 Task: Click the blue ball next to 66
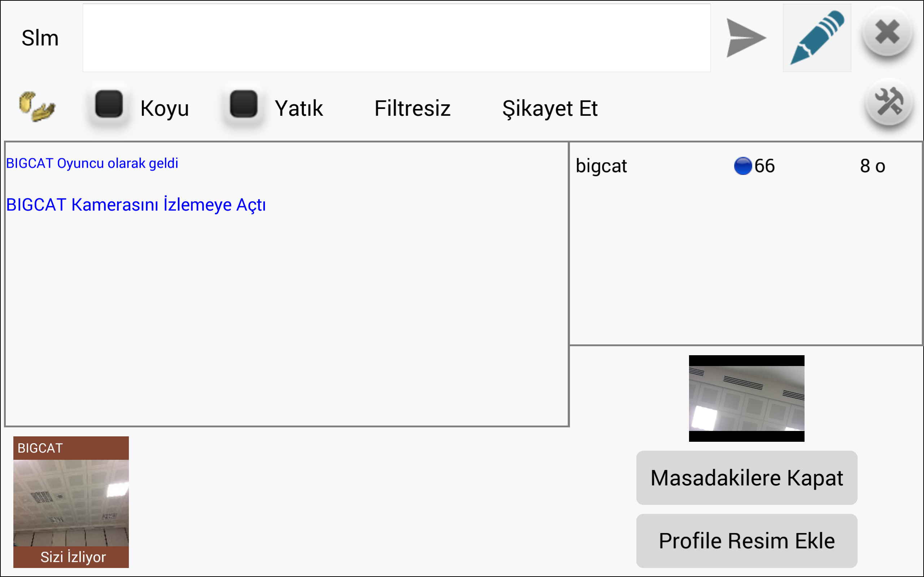coord(743,166)
